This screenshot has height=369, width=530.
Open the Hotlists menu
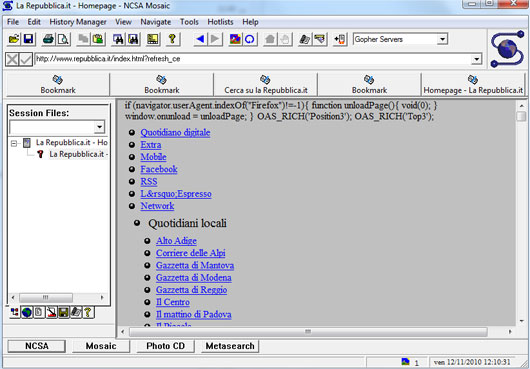point(220,22)
